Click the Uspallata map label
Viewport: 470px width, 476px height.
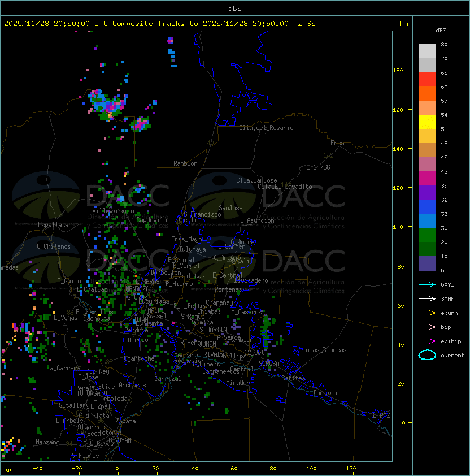coord(54,225)
